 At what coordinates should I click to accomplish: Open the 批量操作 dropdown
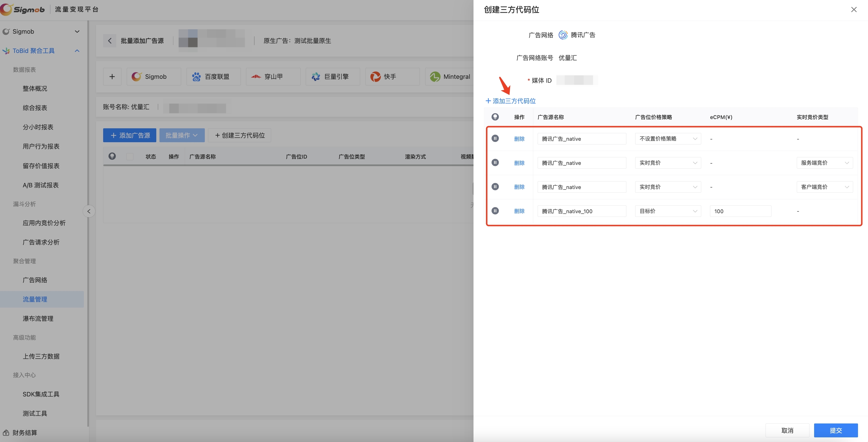pyautogui.click(x=182, y=135)
